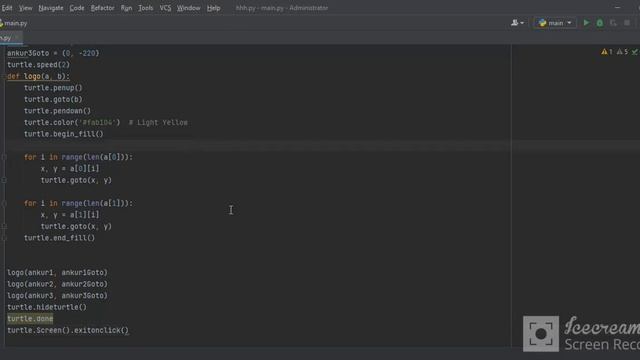Image resolution: width=640 pixels, height=360 pixels.
Task: Click the line 'turtle.begin_fill()'
Action: pyautogui.click(x=64, y=134)
